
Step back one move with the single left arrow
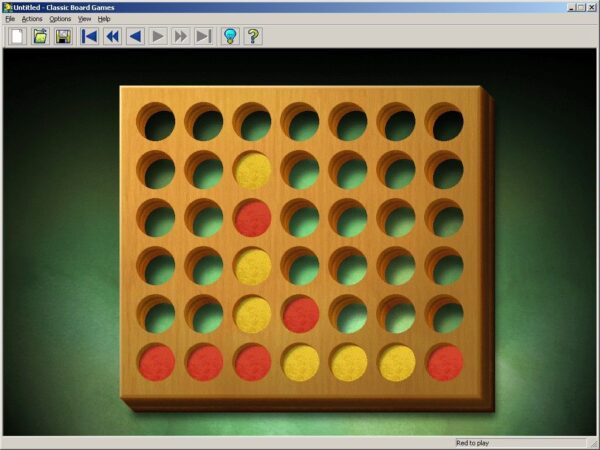(x=135, y=37)
